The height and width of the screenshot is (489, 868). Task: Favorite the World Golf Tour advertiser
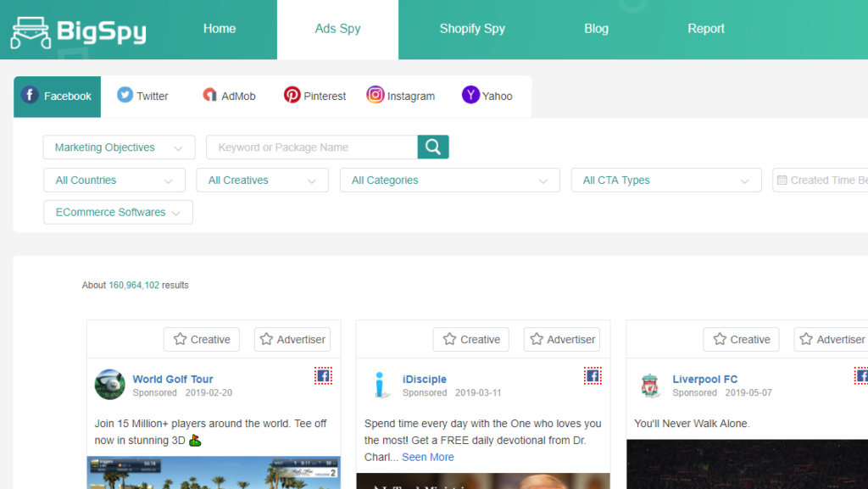pyautogui.click(x=292, y=339)
